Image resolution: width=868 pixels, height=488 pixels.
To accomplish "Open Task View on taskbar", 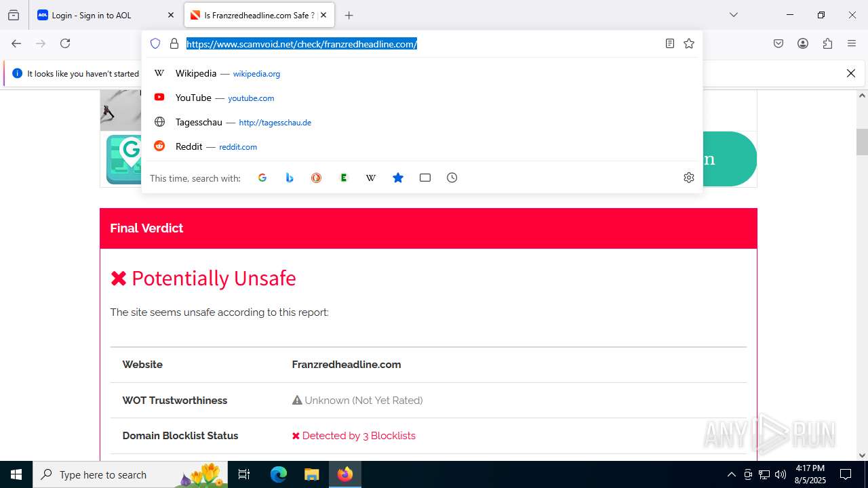I will [244, 474].
